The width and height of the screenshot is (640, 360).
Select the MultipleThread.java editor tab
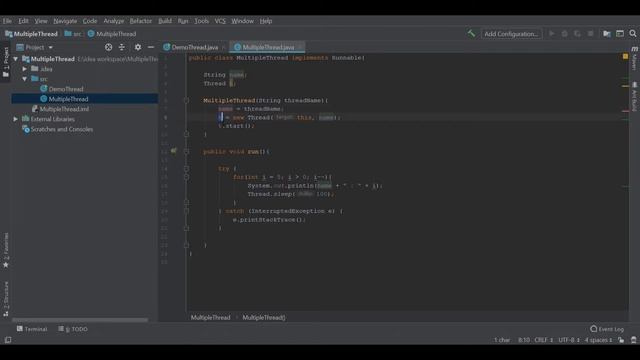point(268,47)
